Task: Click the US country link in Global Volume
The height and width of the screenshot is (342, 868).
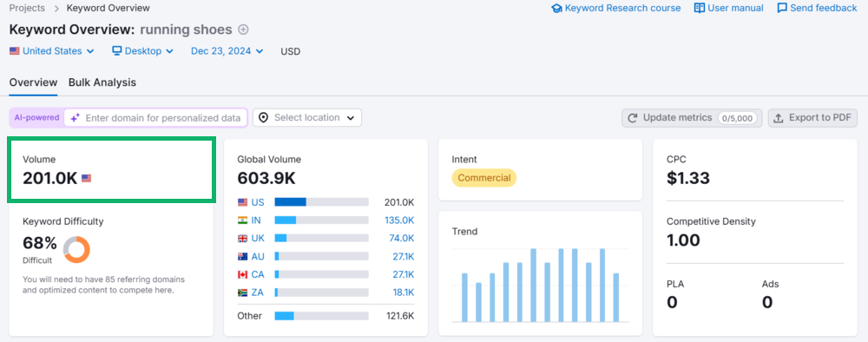Action: pos(258,202)
